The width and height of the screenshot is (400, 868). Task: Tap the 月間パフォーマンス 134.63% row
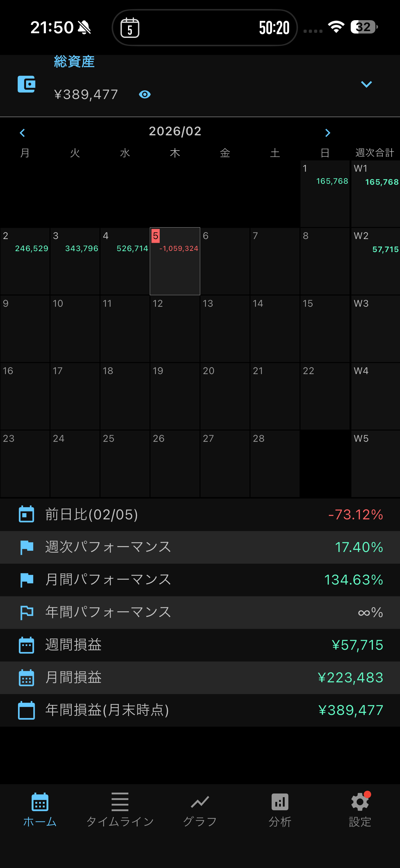pyautogui.click(x=200, y=580)
